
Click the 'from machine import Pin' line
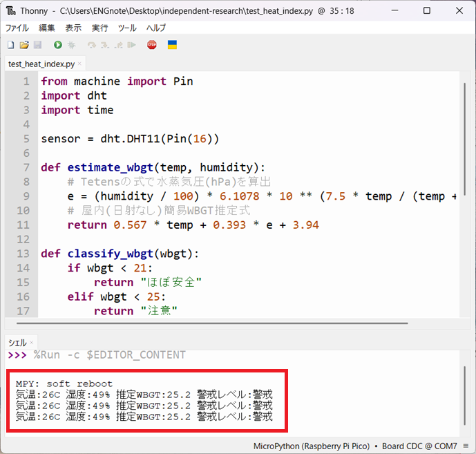[117, 82]
